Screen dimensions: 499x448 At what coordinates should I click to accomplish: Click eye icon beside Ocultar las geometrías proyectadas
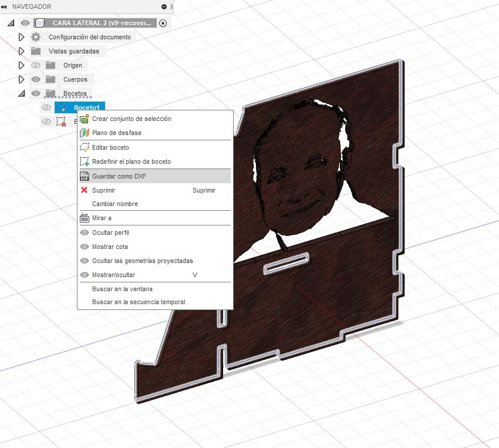pos(85,261)
